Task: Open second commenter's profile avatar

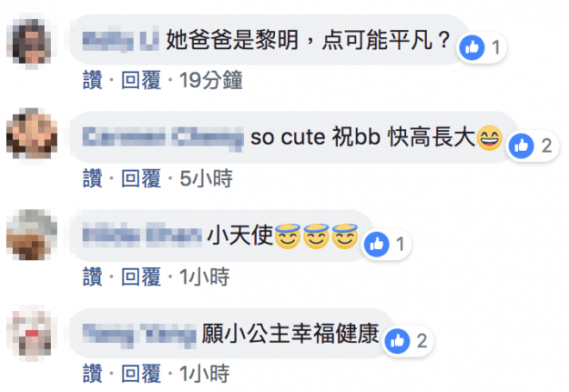Action: pyautogui.click(x=32, y=134)
